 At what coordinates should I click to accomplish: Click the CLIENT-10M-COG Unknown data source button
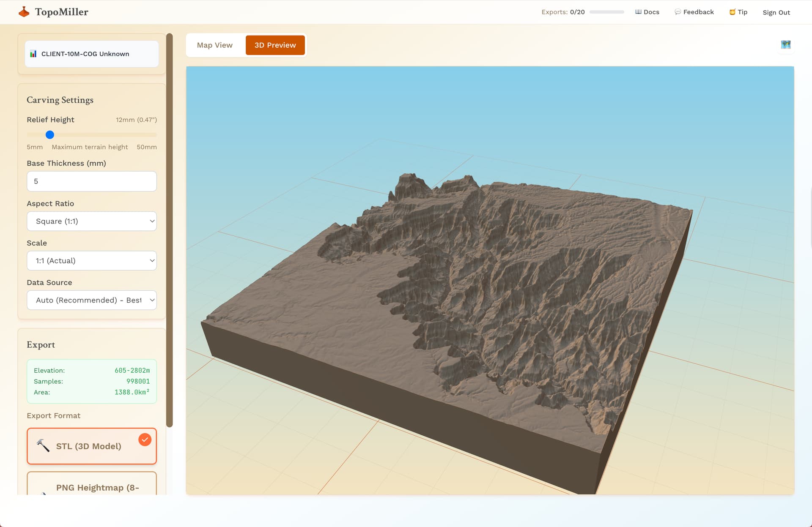91,54
